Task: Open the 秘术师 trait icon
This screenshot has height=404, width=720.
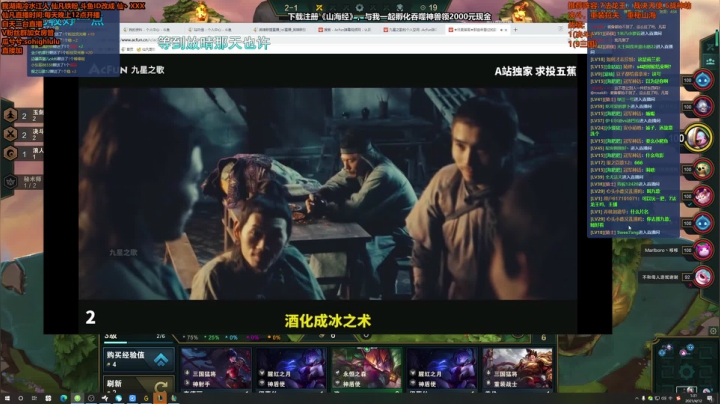Action: tap(10, 182)
